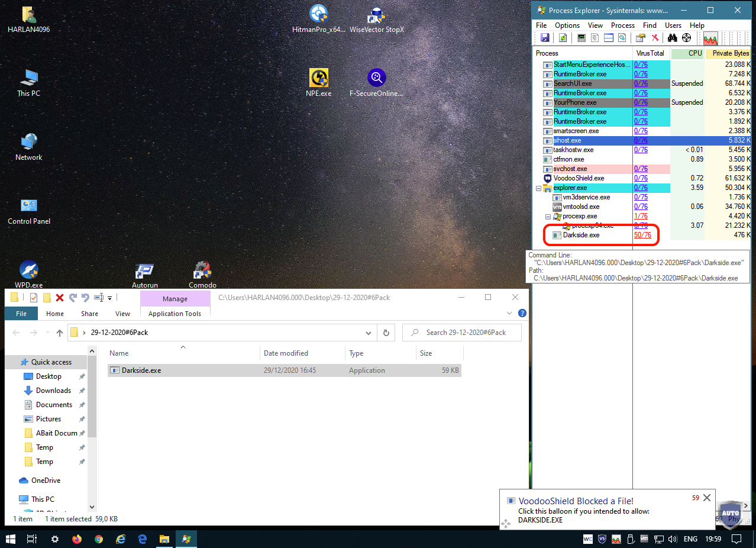The height and width of the screenshot is (548, 756).
Task: Click the Properties checkmark icon in Explorer title bar
Action: coord(34,298)
